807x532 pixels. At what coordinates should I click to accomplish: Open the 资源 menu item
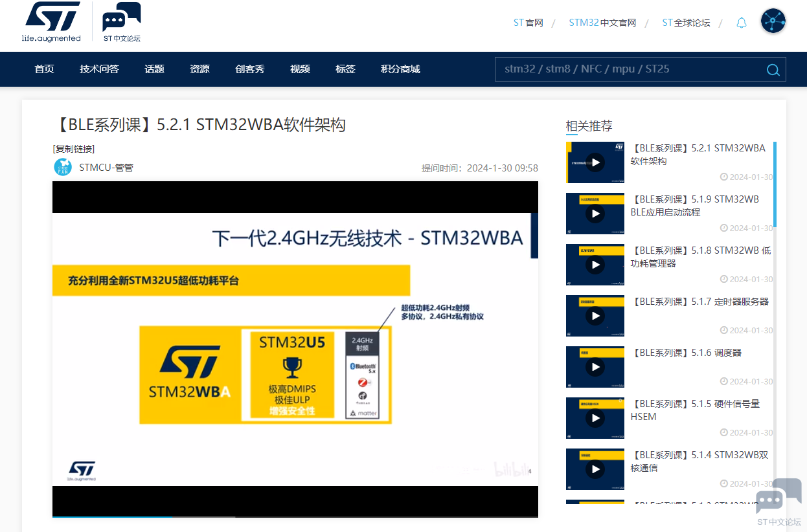(x=199, y=69)
